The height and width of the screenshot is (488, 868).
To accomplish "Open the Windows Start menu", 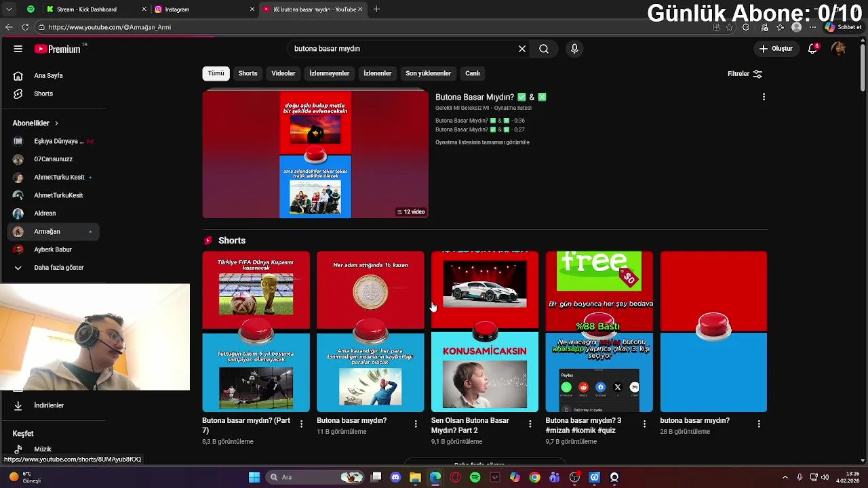I will [x=254, y=477].
